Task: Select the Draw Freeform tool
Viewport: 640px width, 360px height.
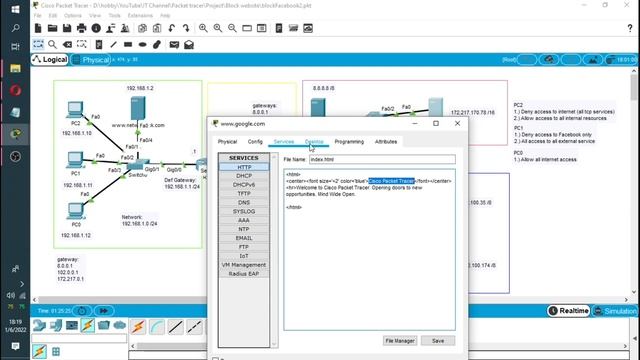Action: point(157,44)
